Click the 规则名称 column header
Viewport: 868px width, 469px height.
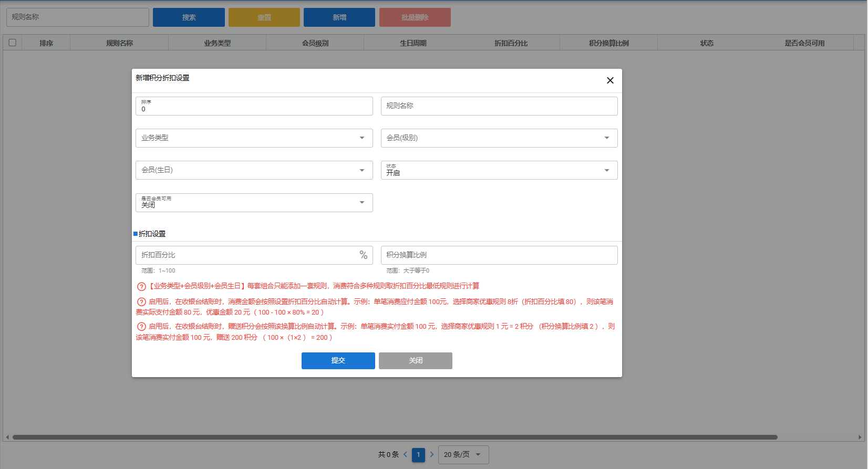click(x=119, y=43)
